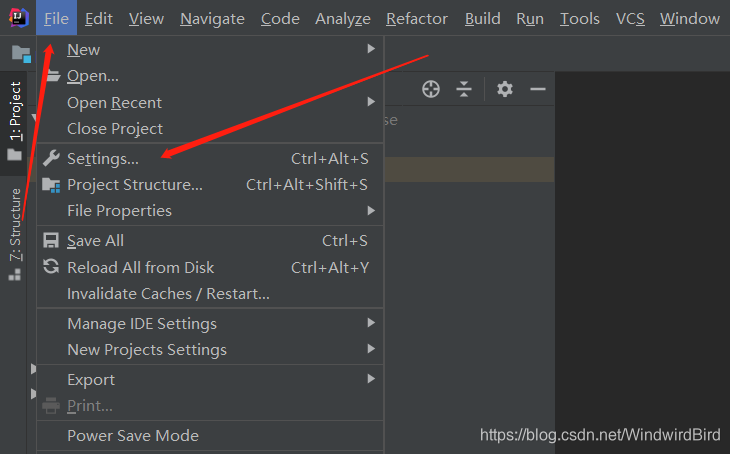Select File Properties menu entry

coord(210,211)
